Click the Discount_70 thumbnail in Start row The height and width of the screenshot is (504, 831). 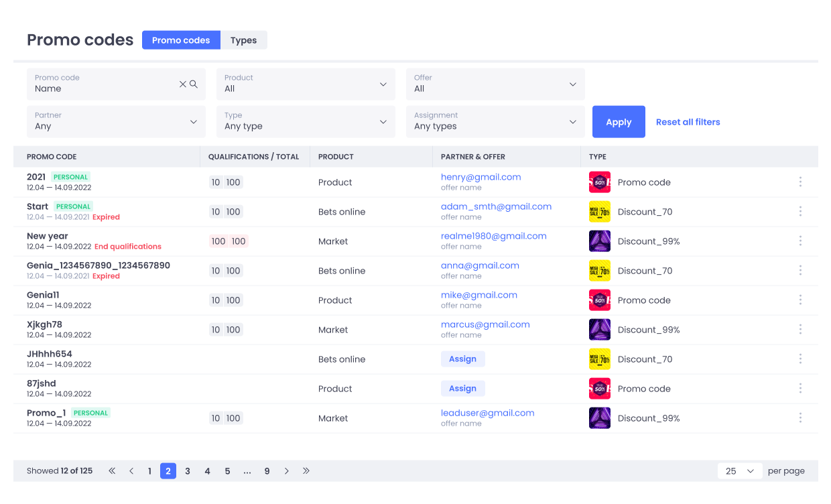[600, 212]
